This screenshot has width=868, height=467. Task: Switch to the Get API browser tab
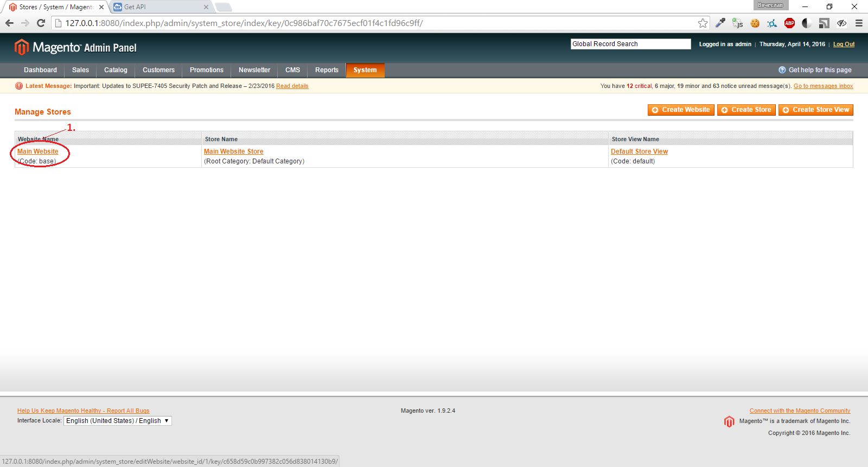click(x=162, y=7)
